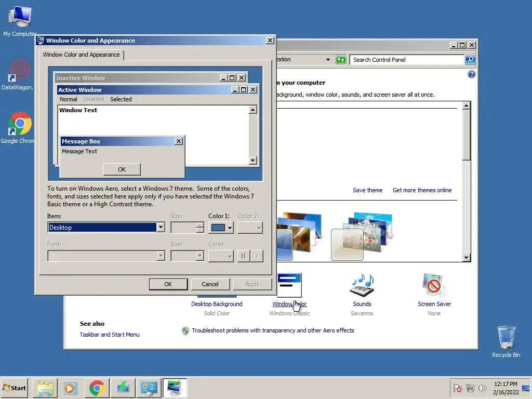Click the theme list scrollbar up arrow
Image resolution: width=532 pixels, height=399 pixels.
[x=467, y=105]
